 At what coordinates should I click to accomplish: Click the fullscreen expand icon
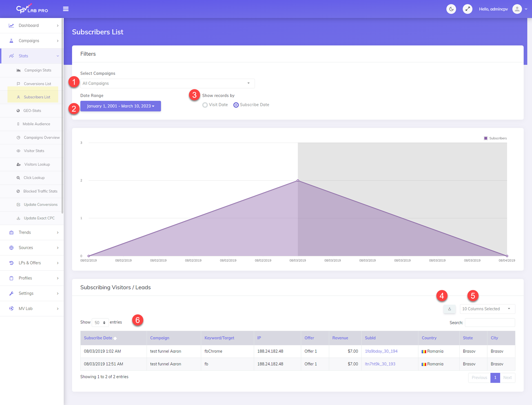(467, 9)
